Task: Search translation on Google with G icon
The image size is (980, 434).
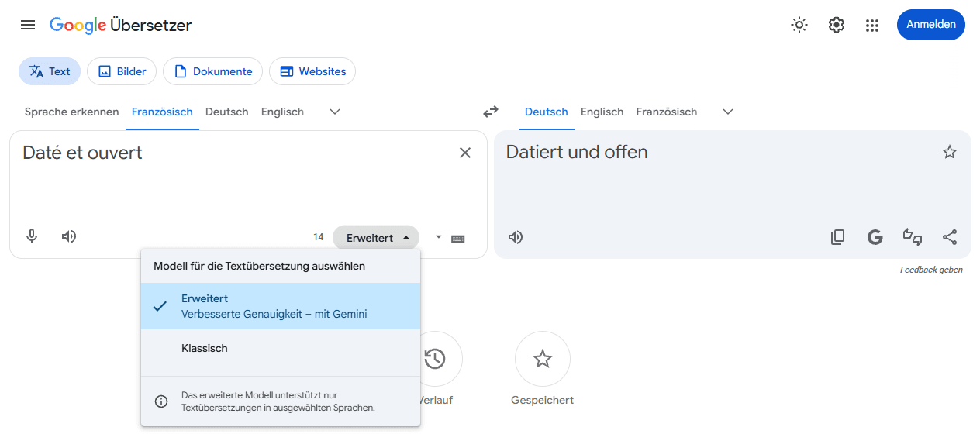Action: [875, 237]
